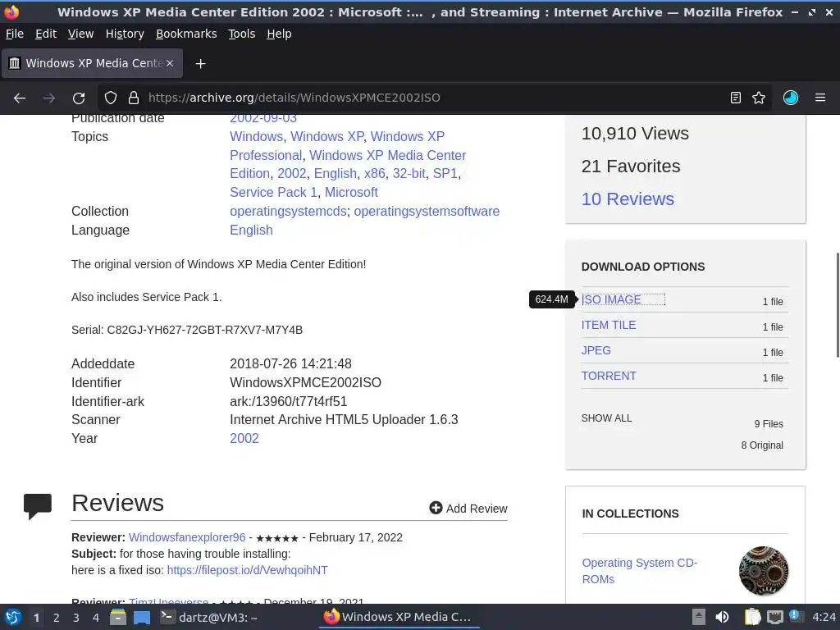Open the Tools menu
840x630 pixels.
pos(242,34)
